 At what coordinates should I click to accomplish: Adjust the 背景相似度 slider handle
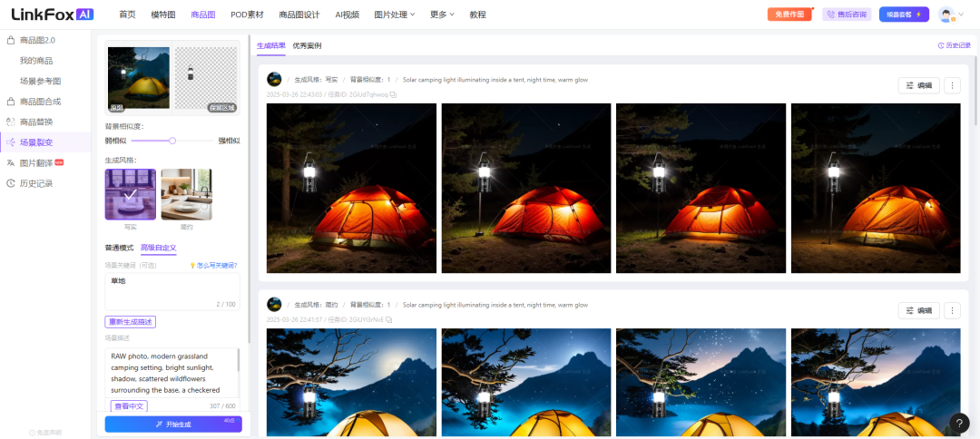[172, 141]
